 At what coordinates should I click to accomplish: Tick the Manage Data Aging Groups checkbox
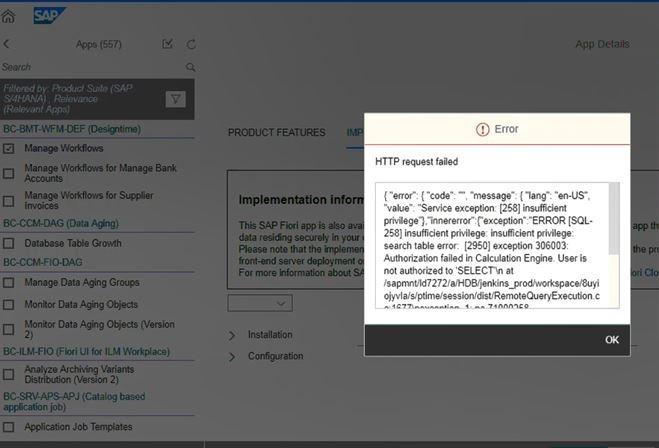8,282
